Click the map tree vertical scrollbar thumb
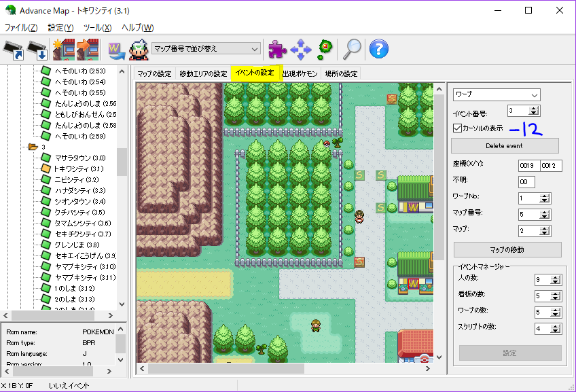This screenshot has width=576, height=392. tap(122, 162)
